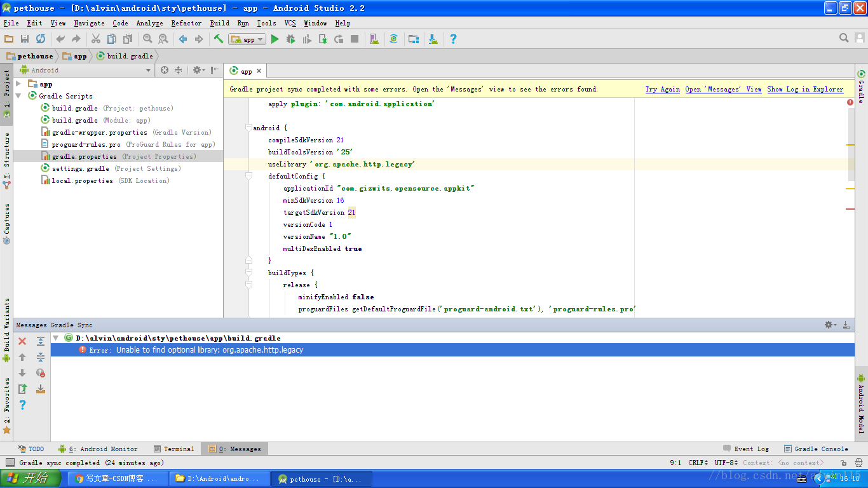868x488 pixels.
Task: Navigate forward with the right arrow icon
Action: pos(199,39)
